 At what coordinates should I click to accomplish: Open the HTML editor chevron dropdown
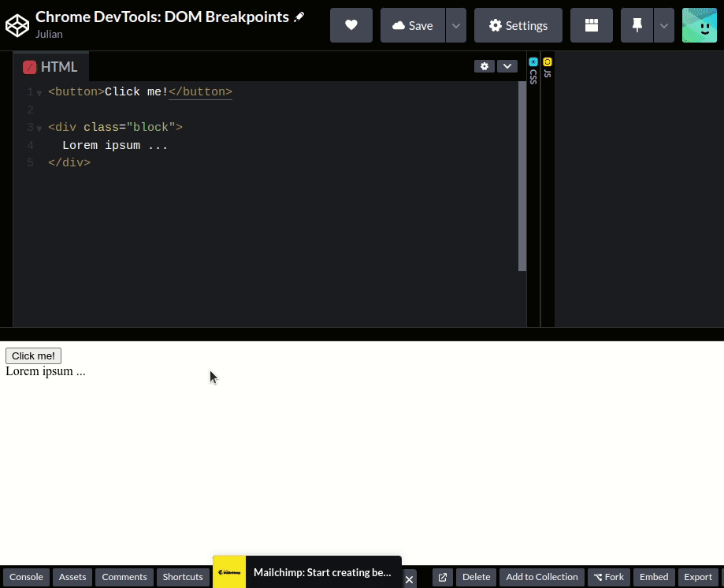click(x=507, y=66)
